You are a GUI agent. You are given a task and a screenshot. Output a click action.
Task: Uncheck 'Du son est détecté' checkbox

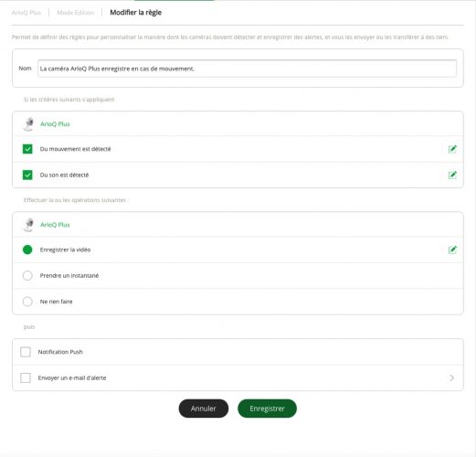click(27, 175)
